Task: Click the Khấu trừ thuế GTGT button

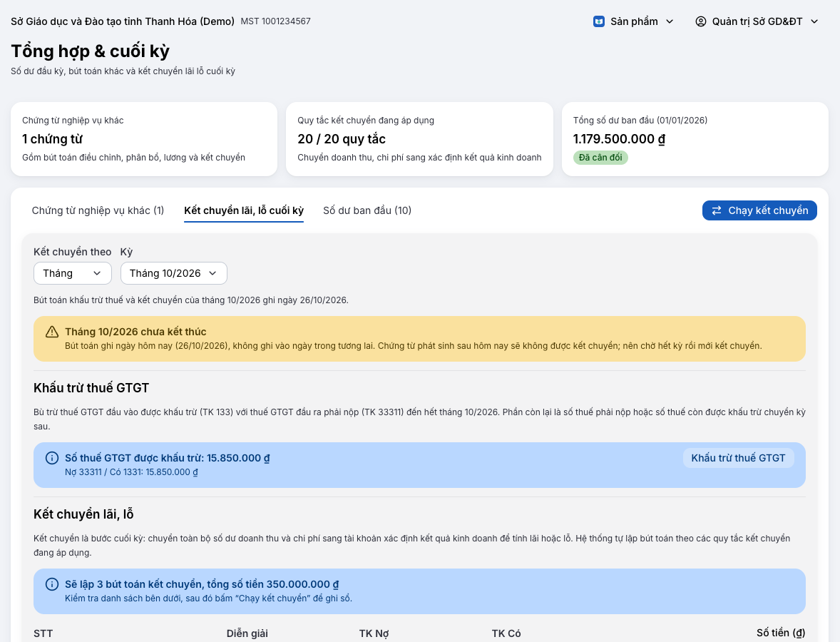Action: click(738, 458)
